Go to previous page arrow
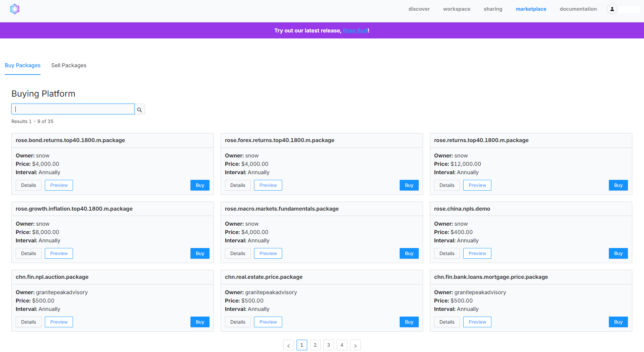This screenshot has height=352, width=644. click(x=288, y=345)
